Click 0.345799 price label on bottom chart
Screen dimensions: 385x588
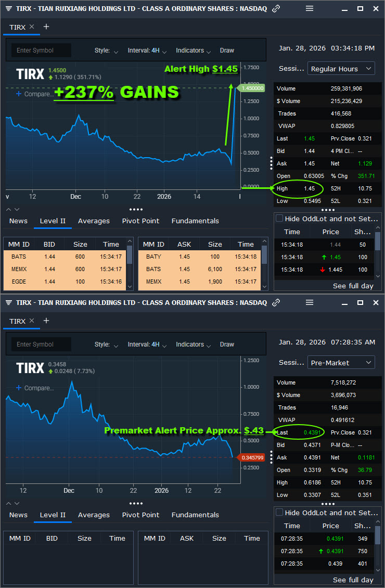(x=251, y=457)
